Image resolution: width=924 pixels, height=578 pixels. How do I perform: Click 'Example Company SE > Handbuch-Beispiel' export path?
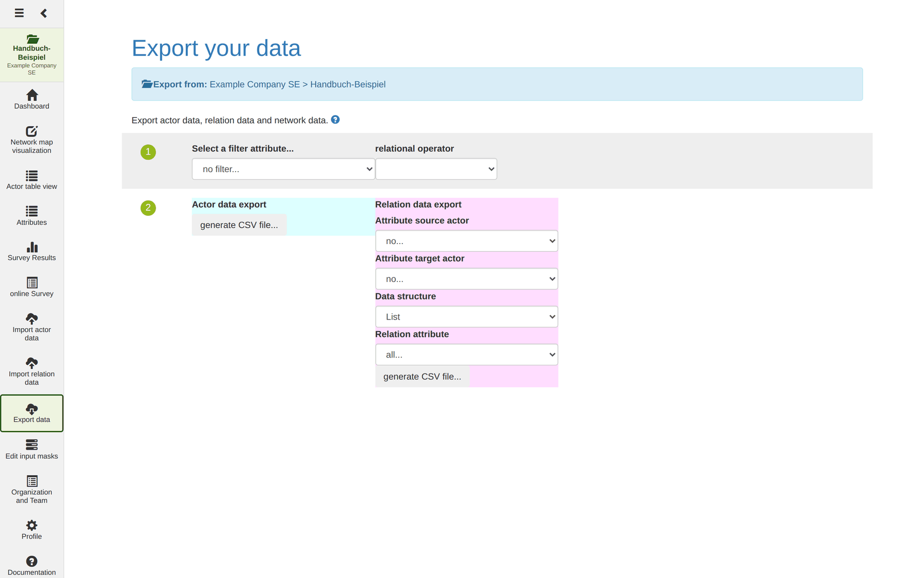coord(298,84)
